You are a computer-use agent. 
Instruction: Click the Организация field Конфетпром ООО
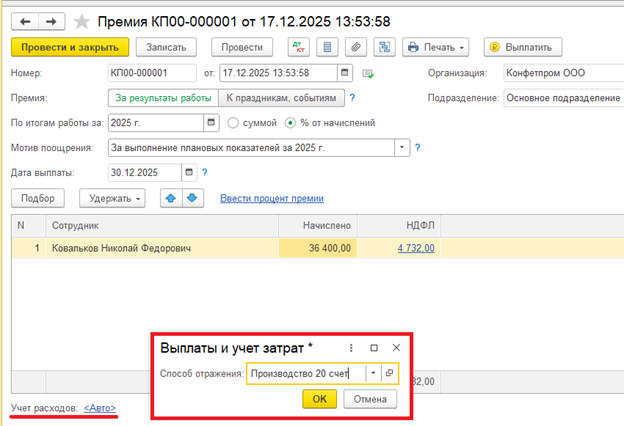coord(564,73)
